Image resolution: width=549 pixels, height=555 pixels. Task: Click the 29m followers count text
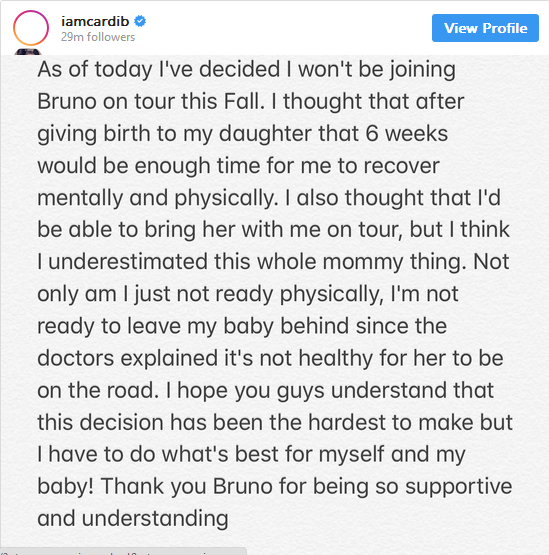pos(98,37)
